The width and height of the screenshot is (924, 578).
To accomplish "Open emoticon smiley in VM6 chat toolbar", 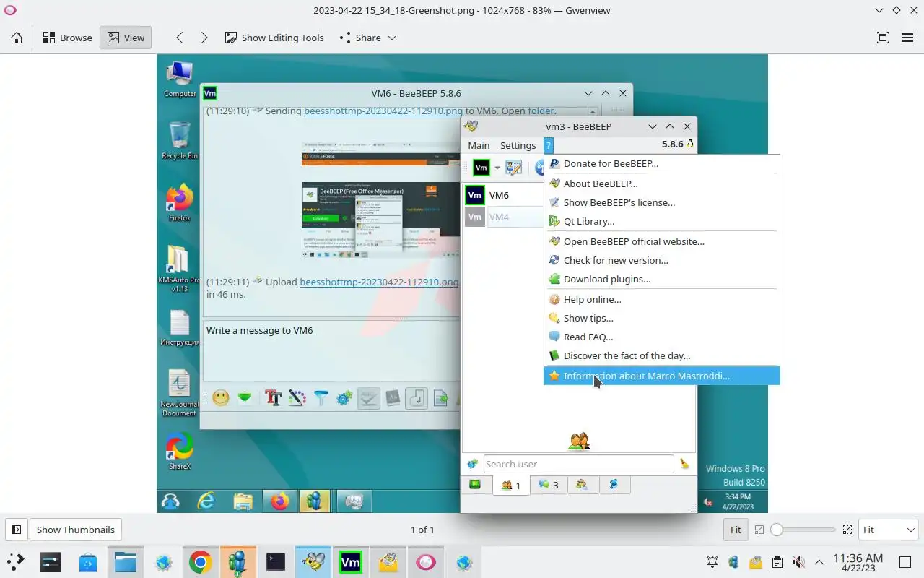I will (x=221, y=397).
